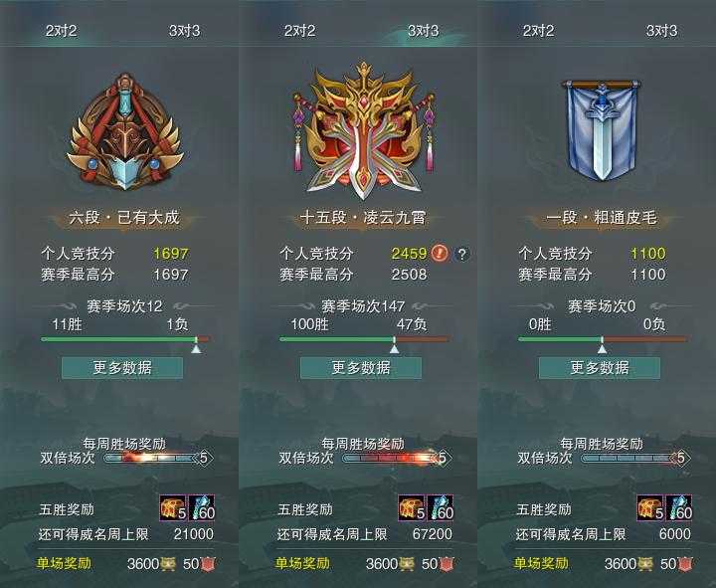The height and width of the screenshot is (588, 716).
Task: Switch to 2对2 tab in left panel
Action: pyautogui.click(x=62, y=31)
